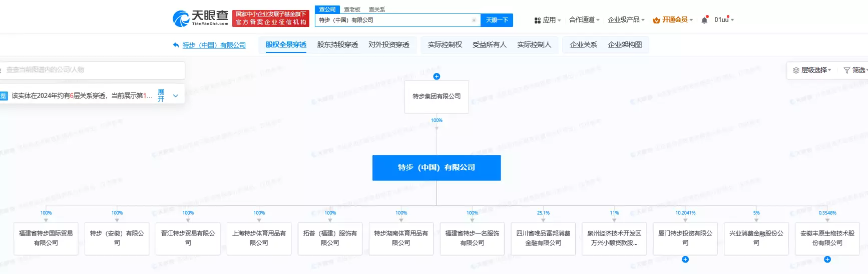
Task: Click the 5% shareholding label
Action: (x=756, y=213)
